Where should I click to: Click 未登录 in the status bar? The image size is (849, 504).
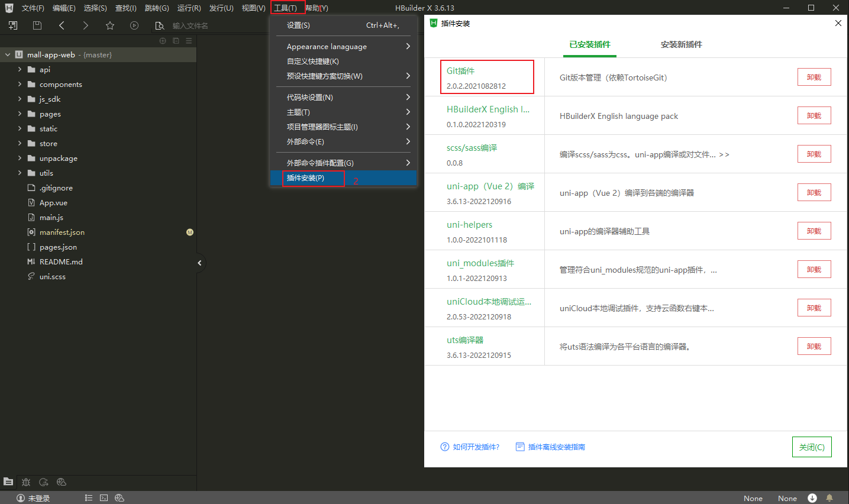tap(39, 498)
